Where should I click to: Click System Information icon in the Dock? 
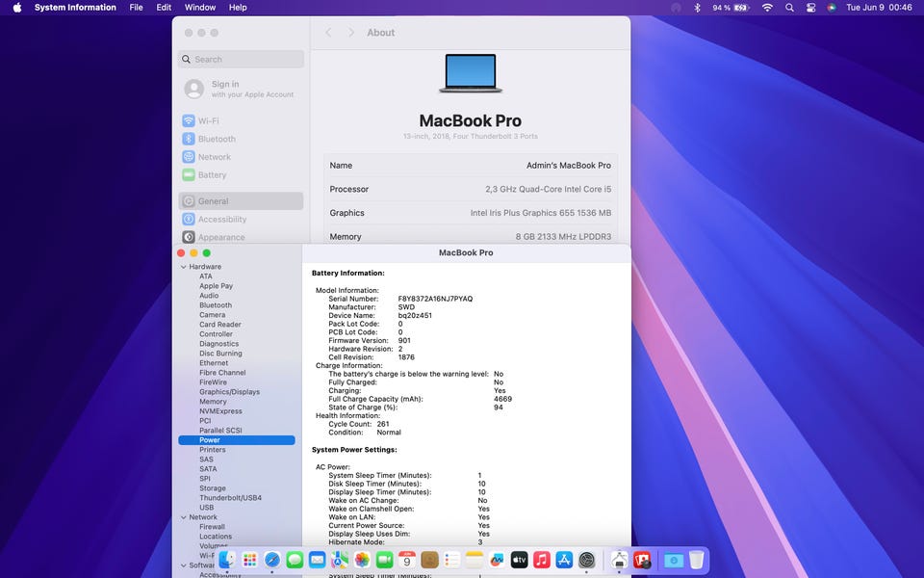coord(619,560)
